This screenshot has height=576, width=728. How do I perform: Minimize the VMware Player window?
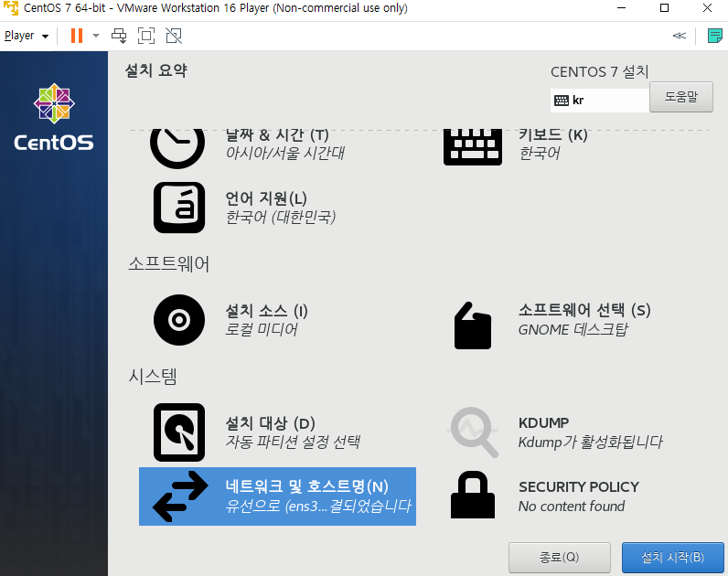pos(622,8)
